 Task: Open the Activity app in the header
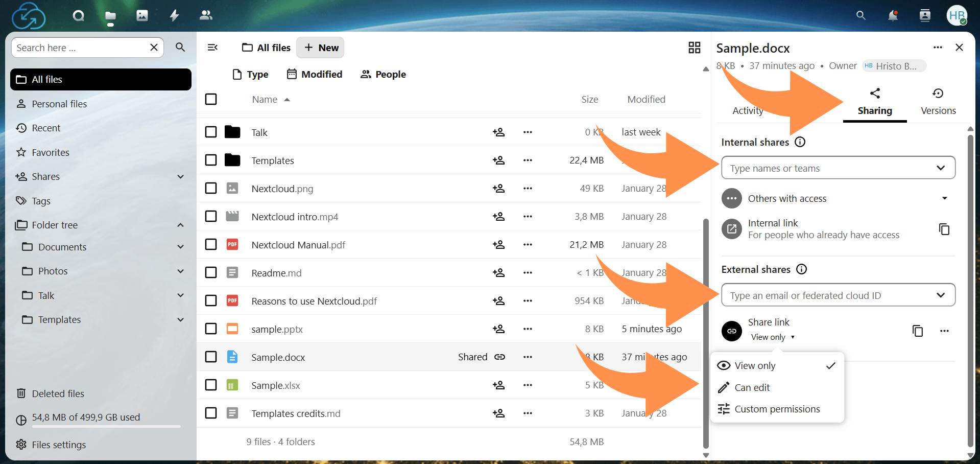point(174,15)
